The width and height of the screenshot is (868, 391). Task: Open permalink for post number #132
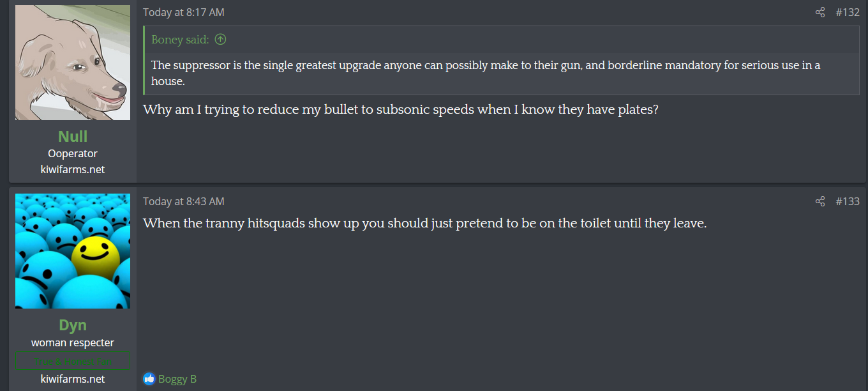(848, 13)
